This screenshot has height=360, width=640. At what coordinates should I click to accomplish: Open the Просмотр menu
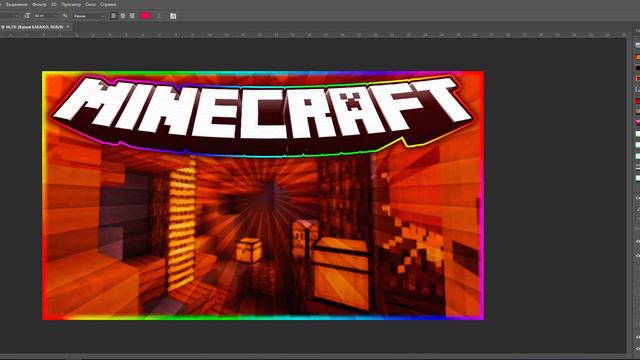tap(71, 4)
